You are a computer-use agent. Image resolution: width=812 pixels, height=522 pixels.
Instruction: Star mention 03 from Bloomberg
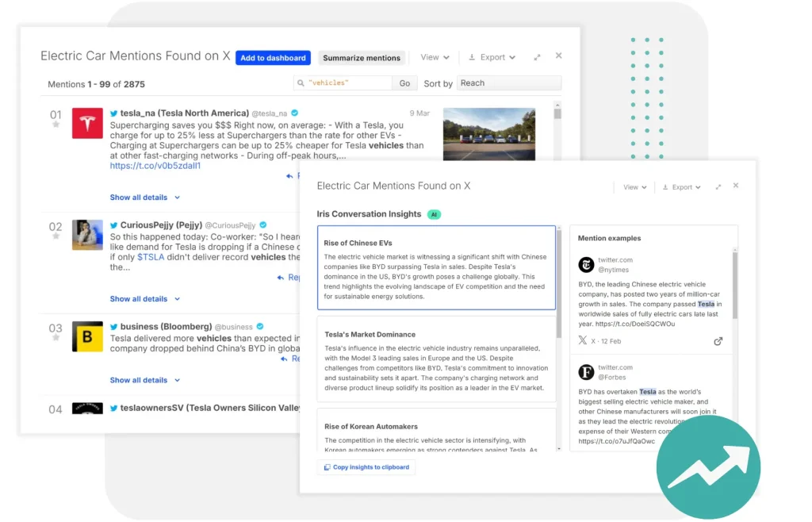(x=56, y=338)
